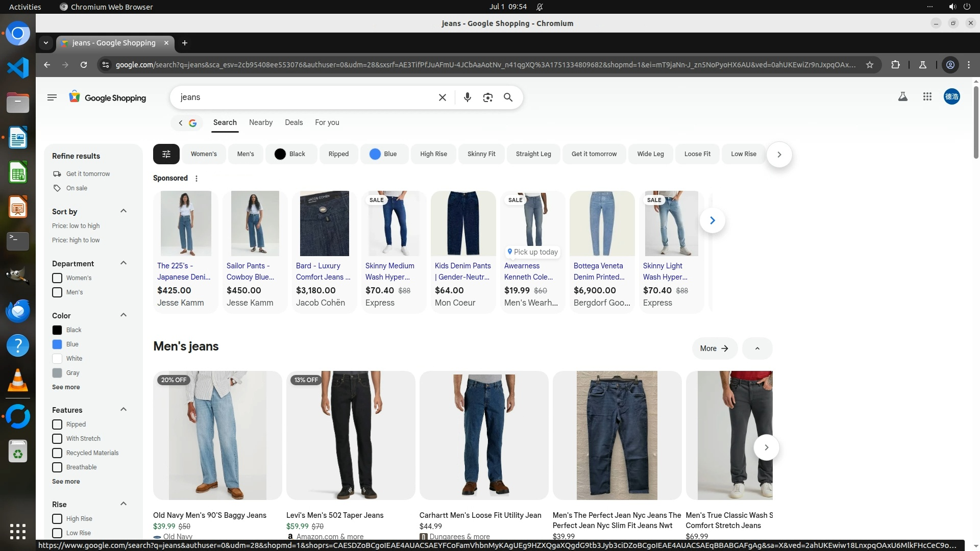Clear the search box with X icon
The image size is (980, 551).
(x=443, y=97)
